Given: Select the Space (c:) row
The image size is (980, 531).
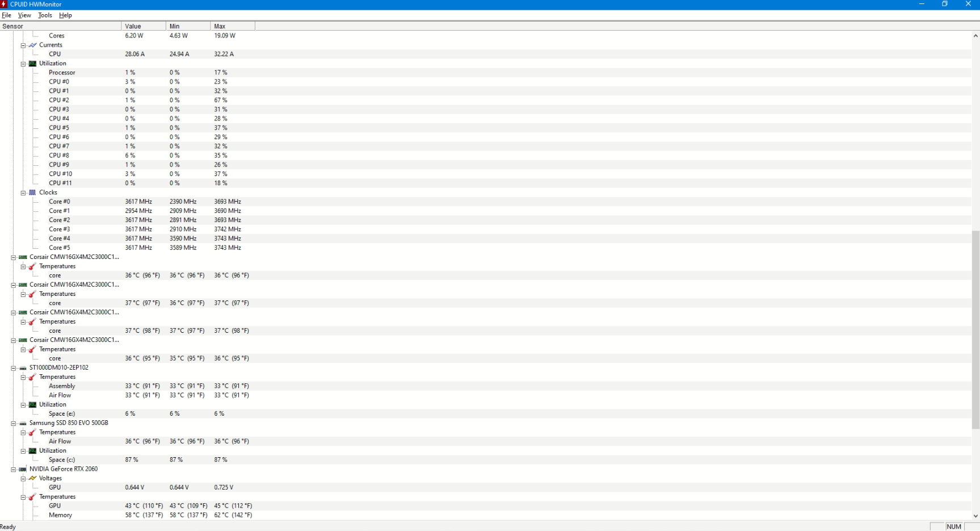Looking at the screenshot, I should [138, 460].
